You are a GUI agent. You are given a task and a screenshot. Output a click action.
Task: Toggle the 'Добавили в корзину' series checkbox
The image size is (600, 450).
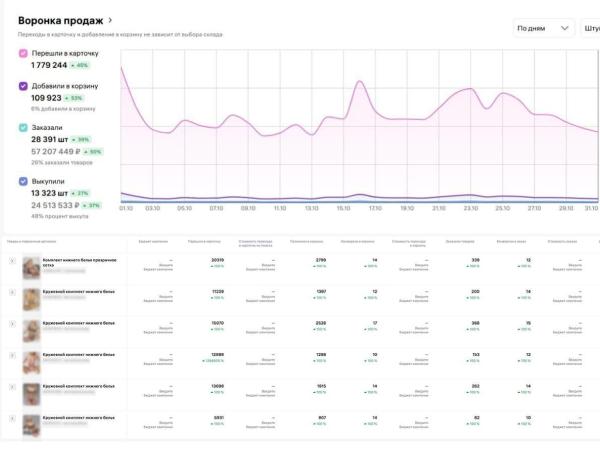23,86
